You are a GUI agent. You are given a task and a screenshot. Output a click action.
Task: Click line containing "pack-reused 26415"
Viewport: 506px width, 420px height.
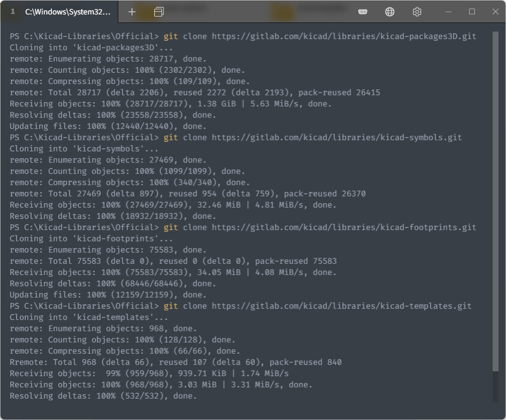(195, 93)
